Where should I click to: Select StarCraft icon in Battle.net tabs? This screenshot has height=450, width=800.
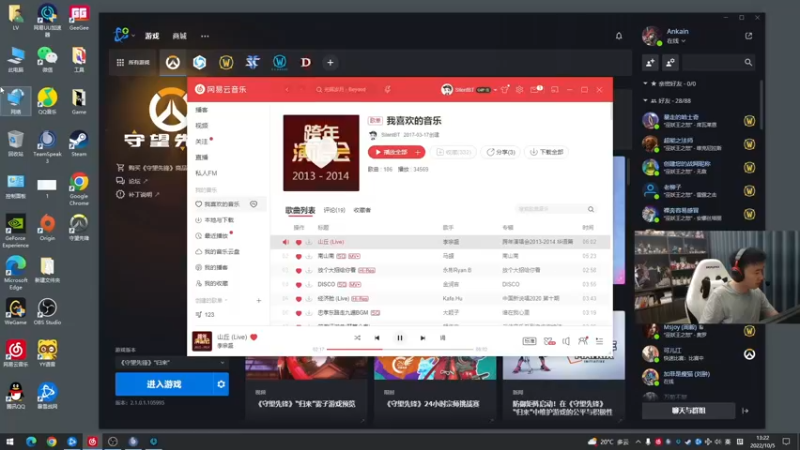click(x=253, y=62)
